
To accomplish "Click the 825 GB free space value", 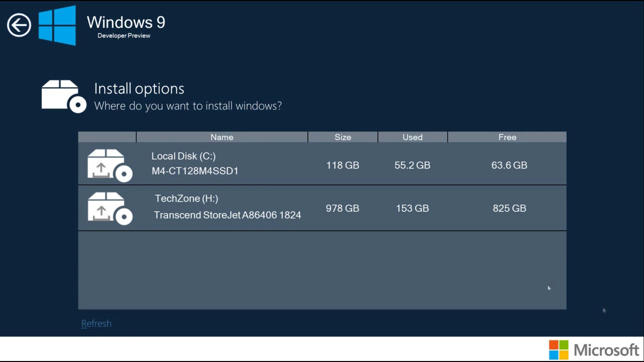I will [x=509, y=208].
